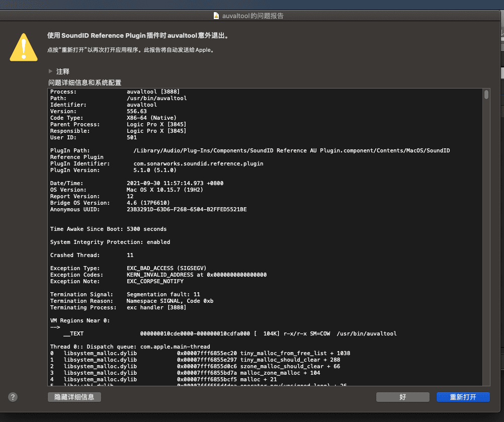504x422 pixels.
Task: Click the Exception Note "EXC_CORPSE_NOTIFY"
Action: pos(155,281)
